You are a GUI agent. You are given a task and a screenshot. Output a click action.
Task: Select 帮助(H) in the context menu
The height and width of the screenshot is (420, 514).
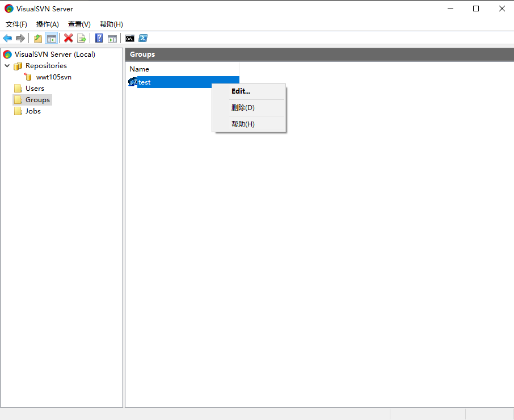pyautogui.click(x=243, y=124)
